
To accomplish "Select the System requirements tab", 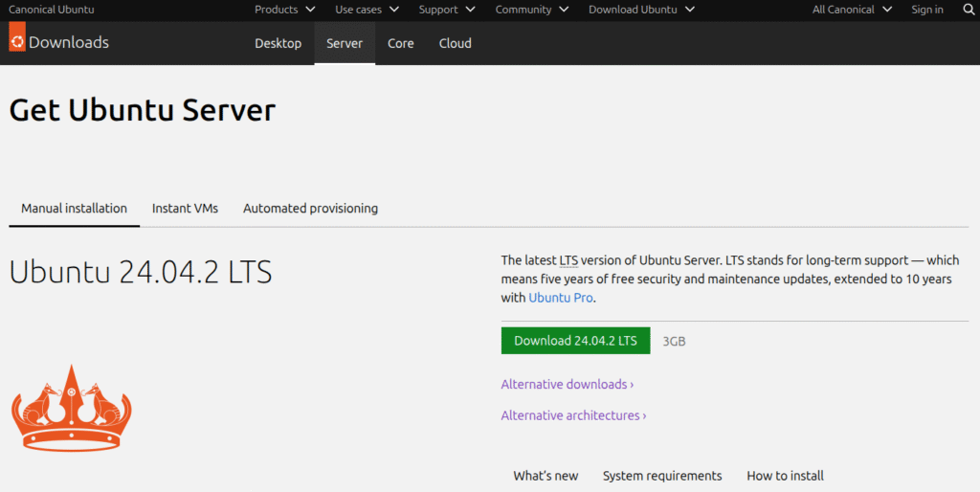I will pyautogui.click(x=662, y=476).
